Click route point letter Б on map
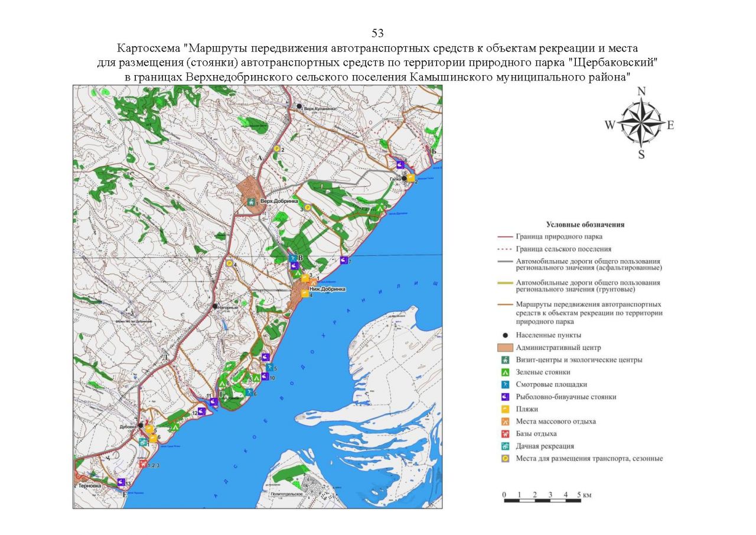The width and height of the screenshot is (756, 535). [433, 151]
